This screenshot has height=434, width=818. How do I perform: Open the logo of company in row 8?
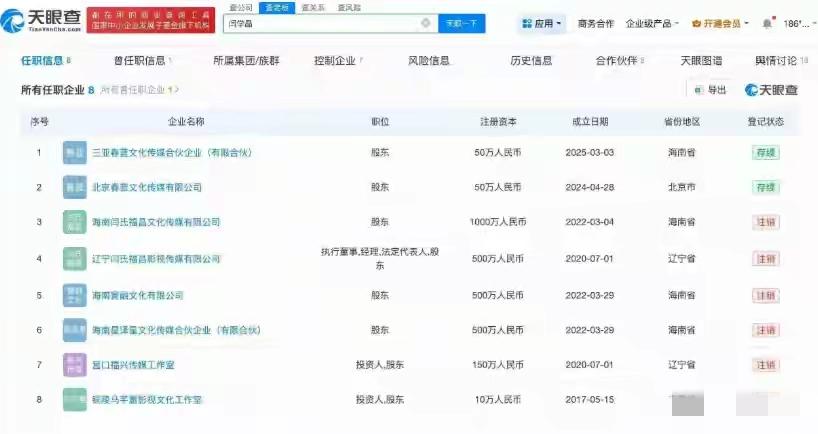pyautogui.click(x=75, y=400)
